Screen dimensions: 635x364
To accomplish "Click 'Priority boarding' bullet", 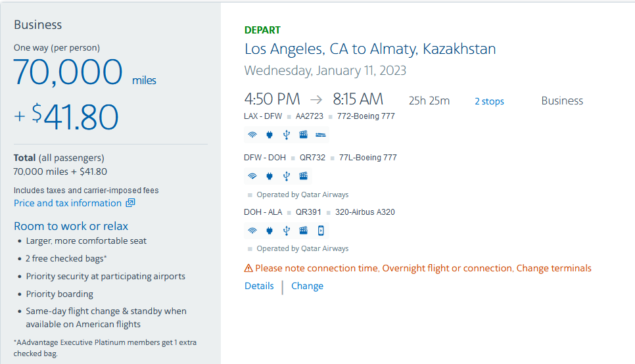I will coord(60,294).
